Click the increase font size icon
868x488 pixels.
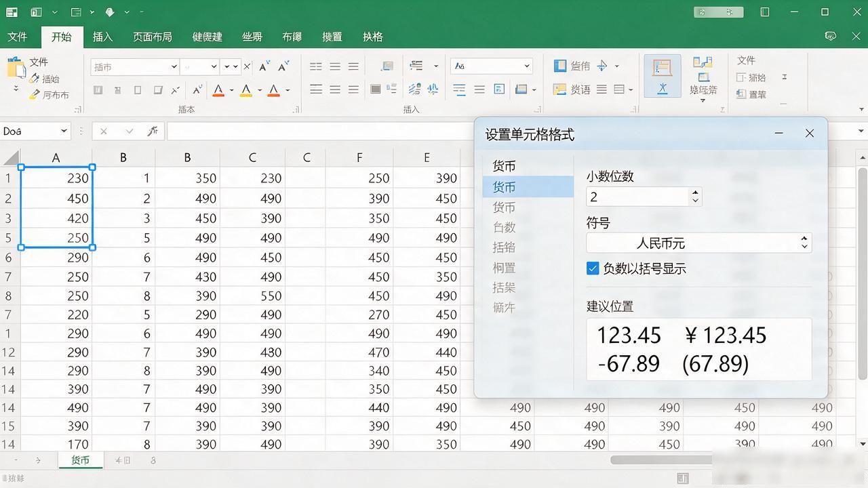264,66
